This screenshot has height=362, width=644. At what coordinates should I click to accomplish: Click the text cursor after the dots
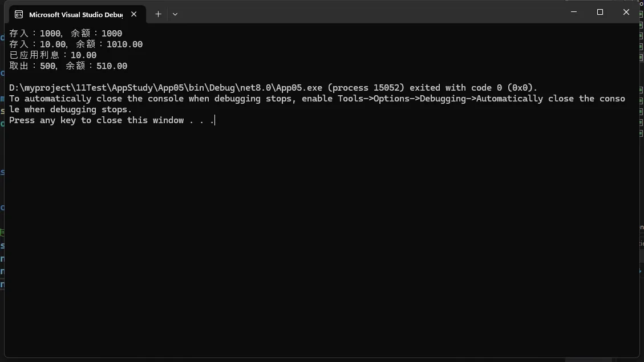(x=215, y=120)
